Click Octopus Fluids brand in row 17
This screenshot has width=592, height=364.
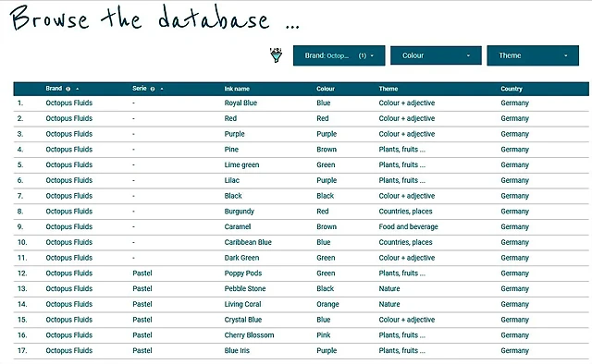pos(68,350)
